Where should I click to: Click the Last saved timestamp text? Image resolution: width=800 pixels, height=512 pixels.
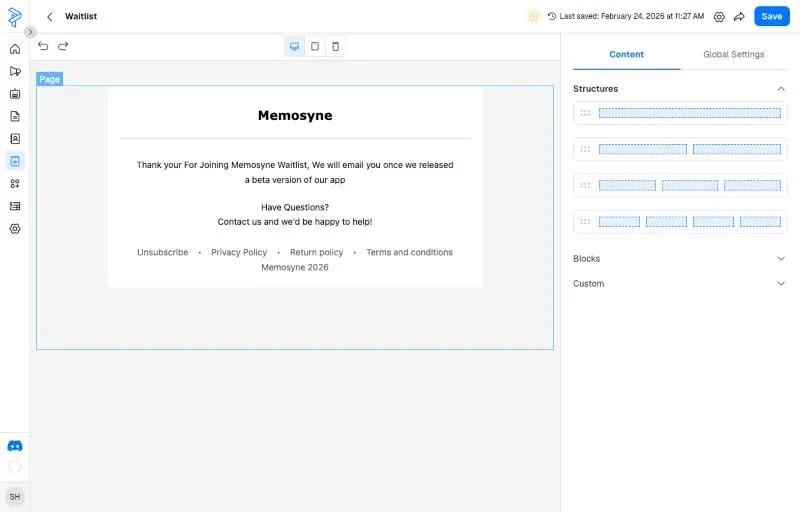point(632,16)
